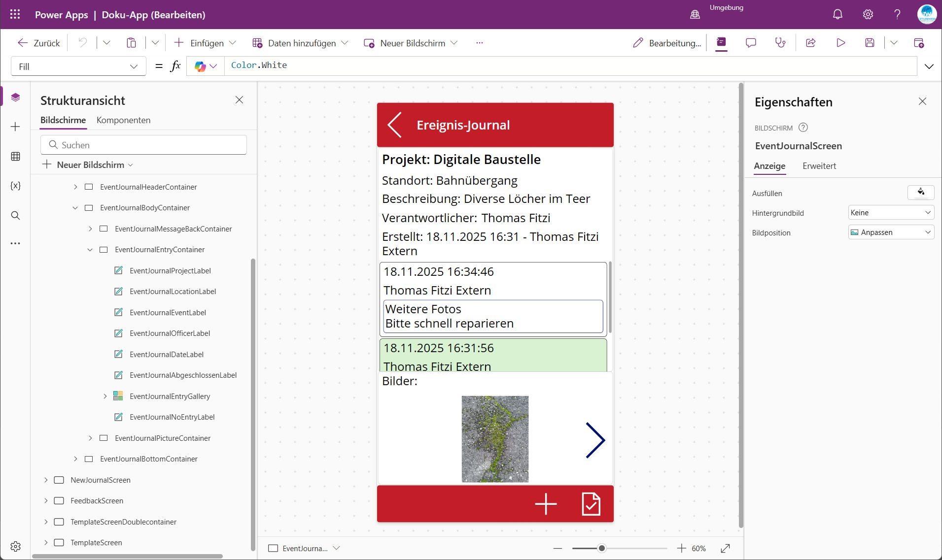Click the Zurück back button
Viewport: 942px width, 560px height.
pyautogui.click(x=39, y=43)
